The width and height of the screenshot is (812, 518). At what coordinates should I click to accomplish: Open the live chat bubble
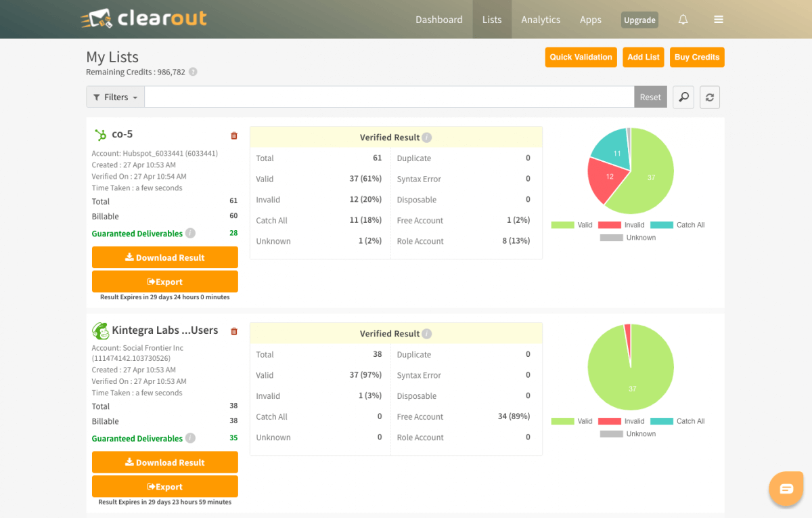pyautogui.click(x=786, y=488)
